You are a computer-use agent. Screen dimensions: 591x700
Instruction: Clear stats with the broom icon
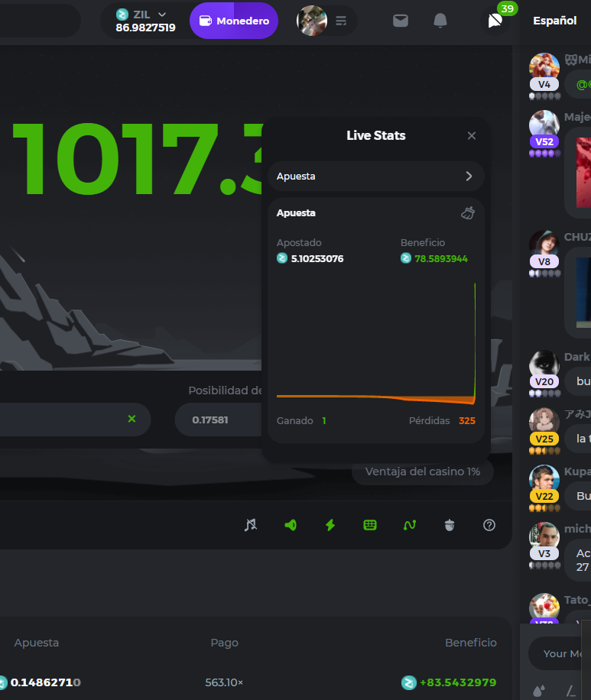pyautogui.click(x=468, y=213)
